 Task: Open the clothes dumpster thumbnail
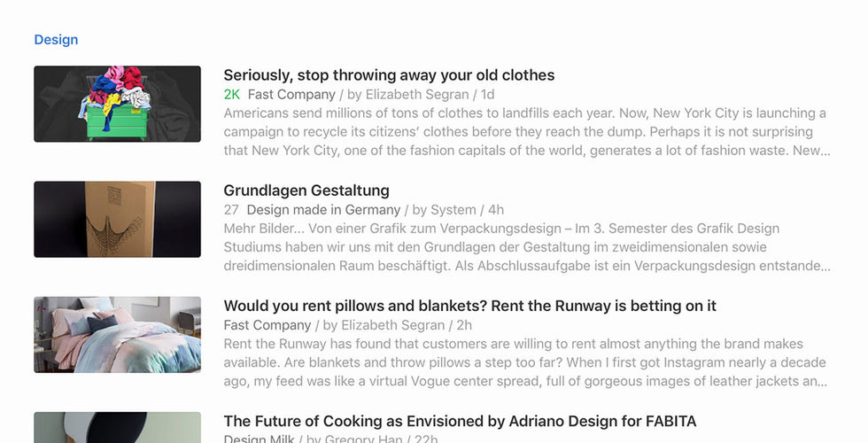point(117,105)
